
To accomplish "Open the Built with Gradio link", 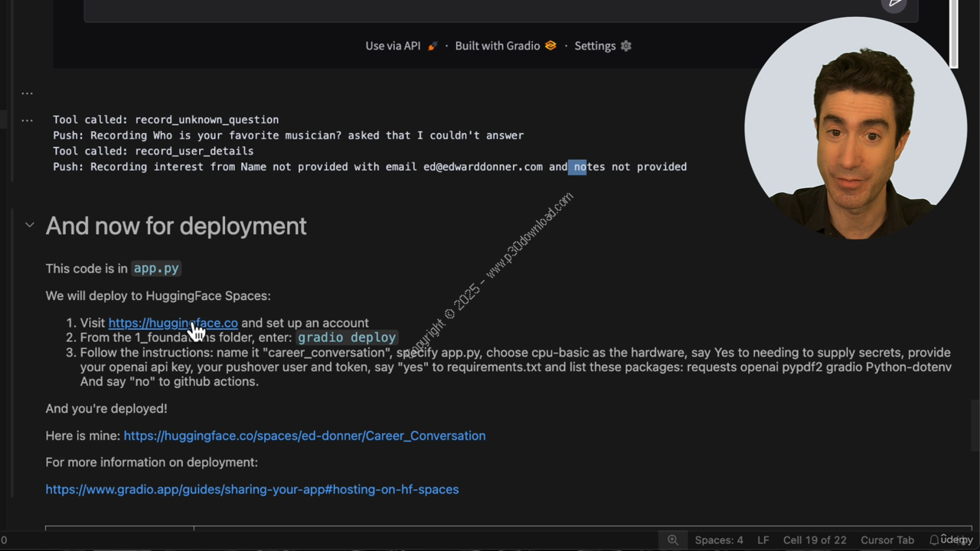I will [498, 46].
